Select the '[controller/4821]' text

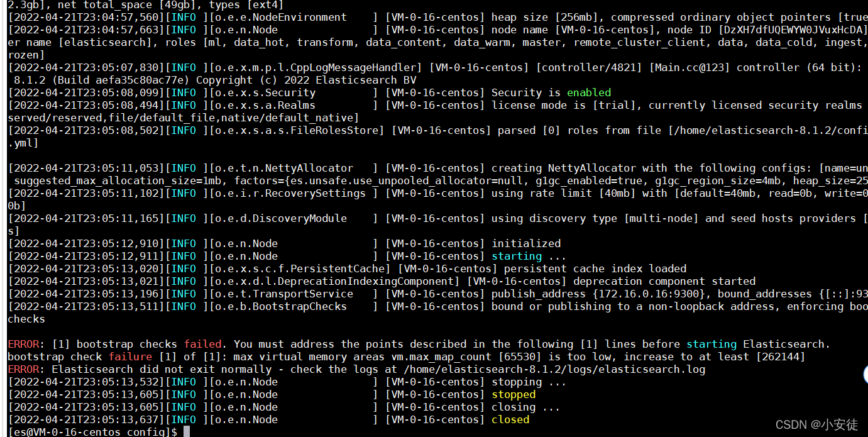click(539, 67)
